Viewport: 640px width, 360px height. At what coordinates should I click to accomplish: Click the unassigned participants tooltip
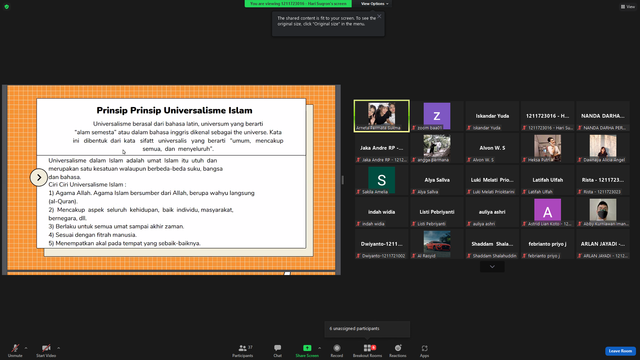click(x=367, y=329)
